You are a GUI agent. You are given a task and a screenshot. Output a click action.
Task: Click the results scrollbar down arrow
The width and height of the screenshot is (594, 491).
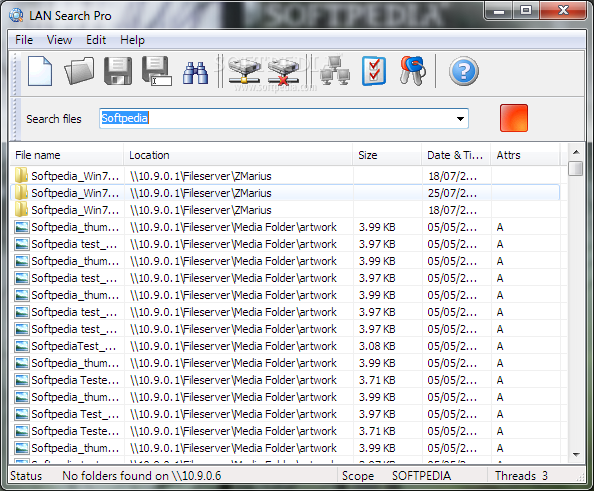[576, 454]
